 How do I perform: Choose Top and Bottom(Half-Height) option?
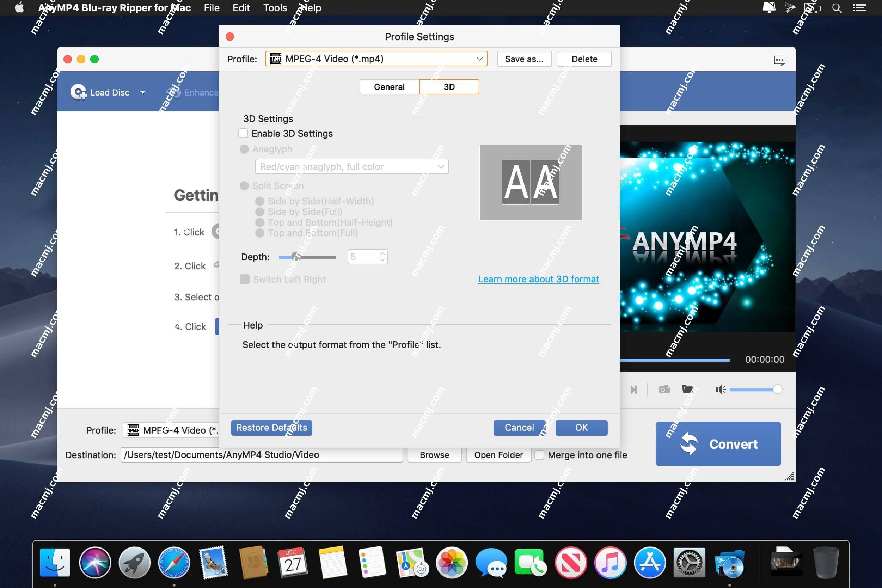259,222
